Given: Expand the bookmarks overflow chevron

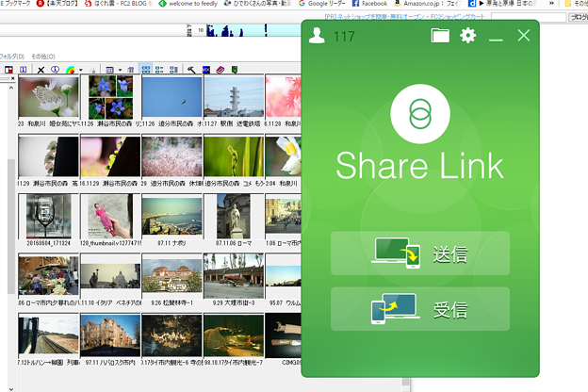Looking at the screenshot, I should pos(551,4).
